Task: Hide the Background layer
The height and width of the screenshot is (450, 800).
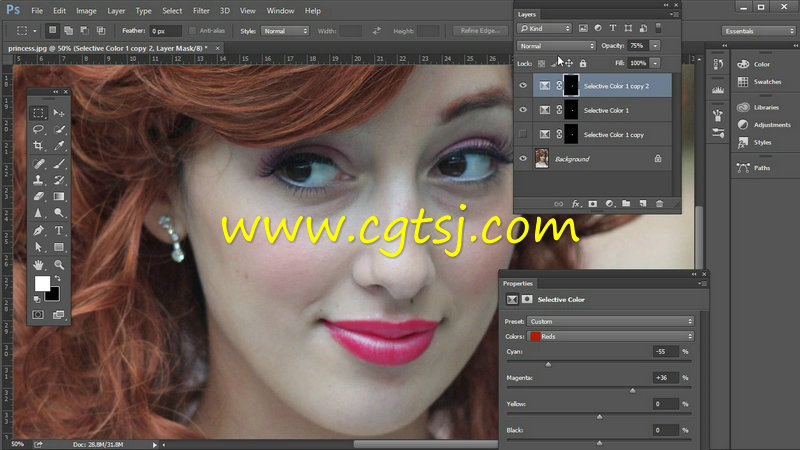Action: point(523,159)
